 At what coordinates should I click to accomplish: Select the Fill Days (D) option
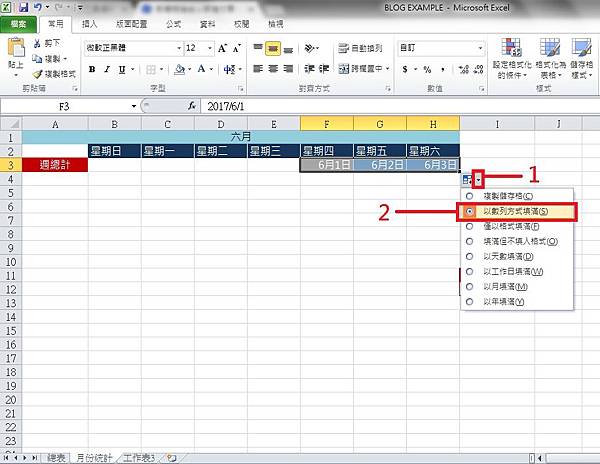pyautogui.click(x=469, y=256)
